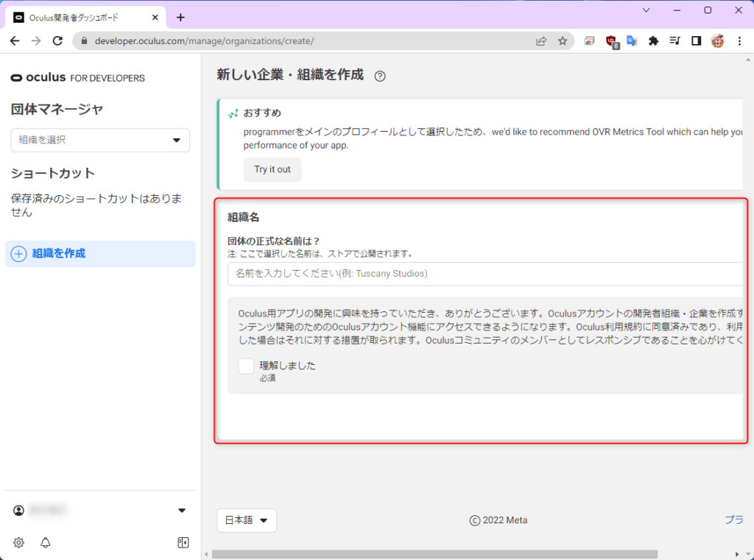Image resolution: width=754 pixels, height=560 pixels.
Task: Click the scroll left arrow at bottom
Action: coord(206,554)
